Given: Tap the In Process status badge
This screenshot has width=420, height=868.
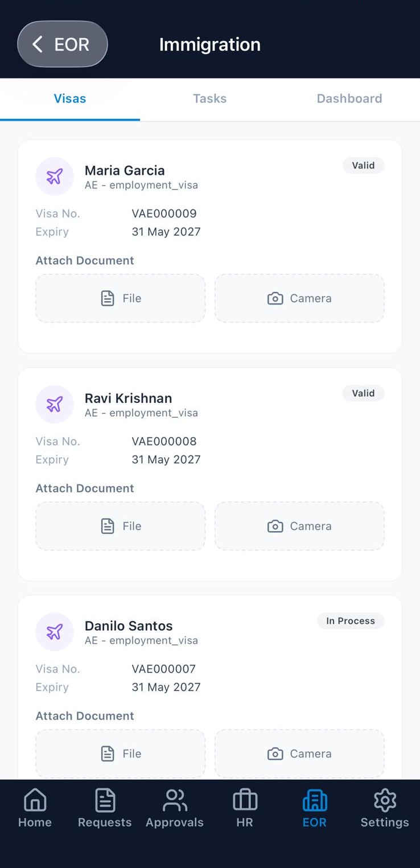Looking at the screenshot, I should click(351, 621).
